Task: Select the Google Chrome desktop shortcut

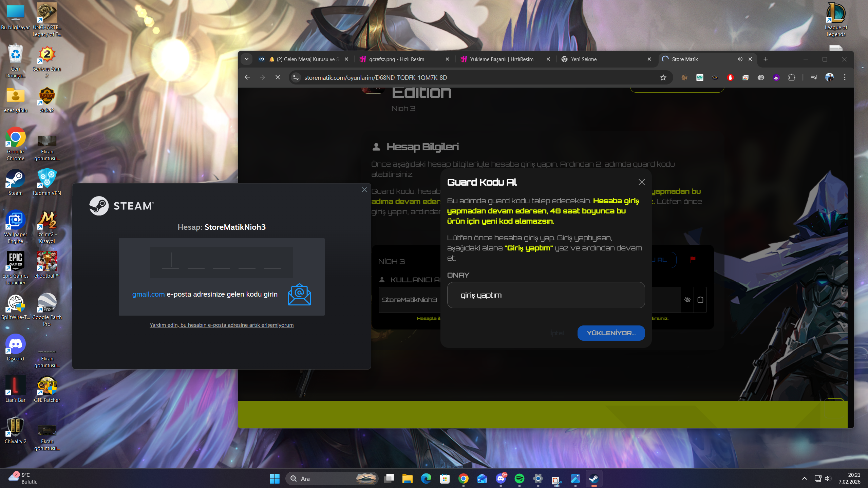Action: coord(15,145)
